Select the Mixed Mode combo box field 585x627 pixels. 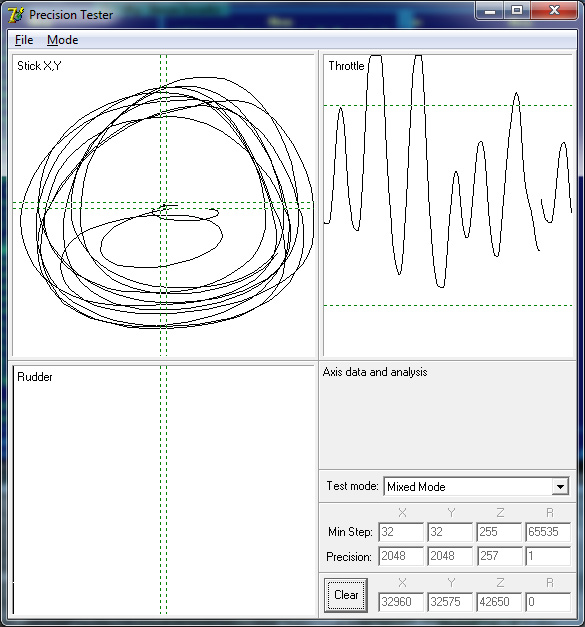coord(476,487)
